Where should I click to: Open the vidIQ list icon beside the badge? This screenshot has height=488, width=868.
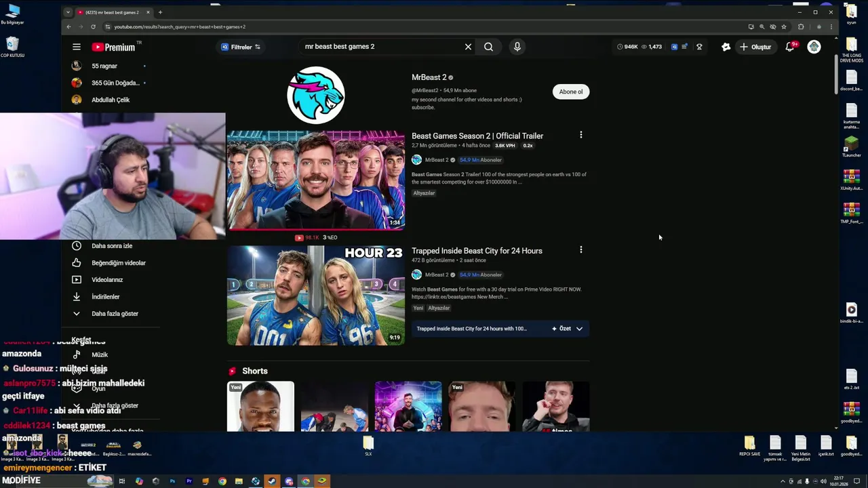coord(684,47)
